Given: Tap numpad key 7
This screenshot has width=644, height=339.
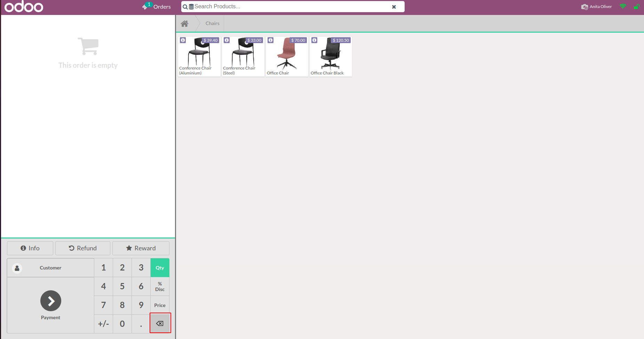Looking at the screenshot, I should click(x=103, y=305).
